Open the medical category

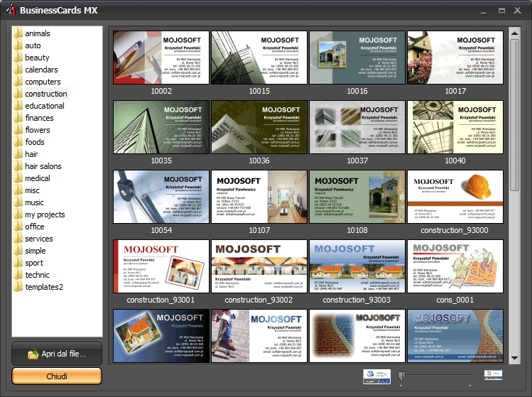tap(38, 178)
